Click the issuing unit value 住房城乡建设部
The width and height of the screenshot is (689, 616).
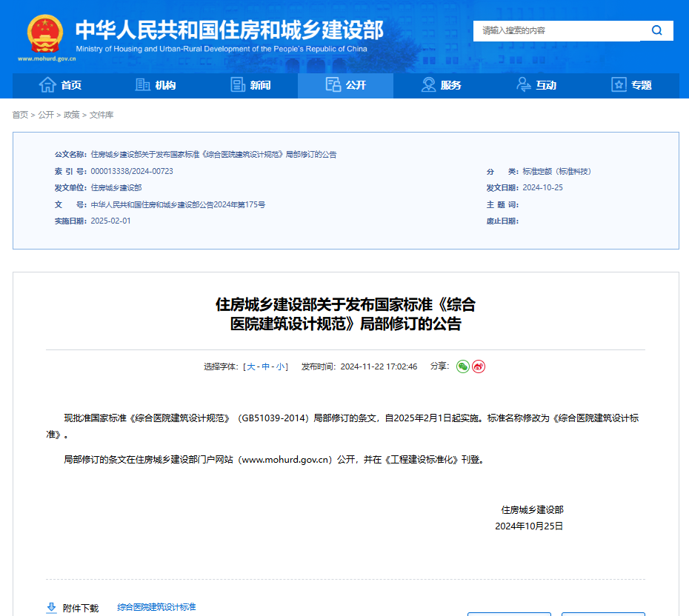click(x=116, y=188)
